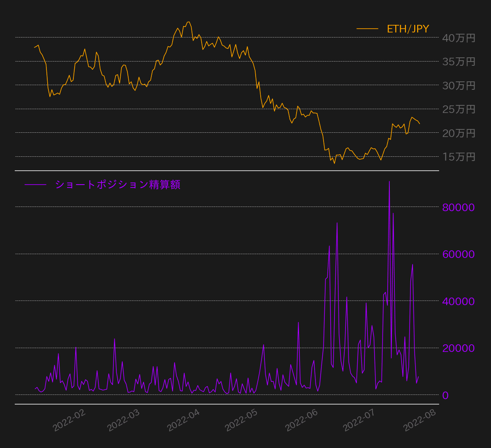Select the 15万円 price axis label

point(459,157)
